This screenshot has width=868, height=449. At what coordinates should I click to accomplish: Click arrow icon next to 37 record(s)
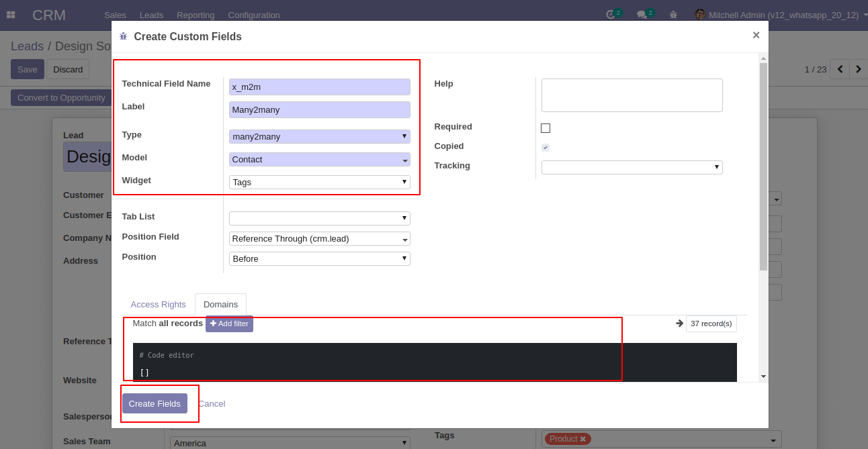point(679,323)
